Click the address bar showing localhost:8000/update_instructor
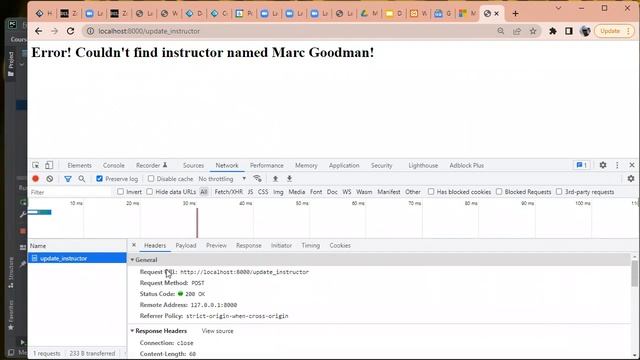Screen dimensions: 640x360 click(x=149, y=31)
